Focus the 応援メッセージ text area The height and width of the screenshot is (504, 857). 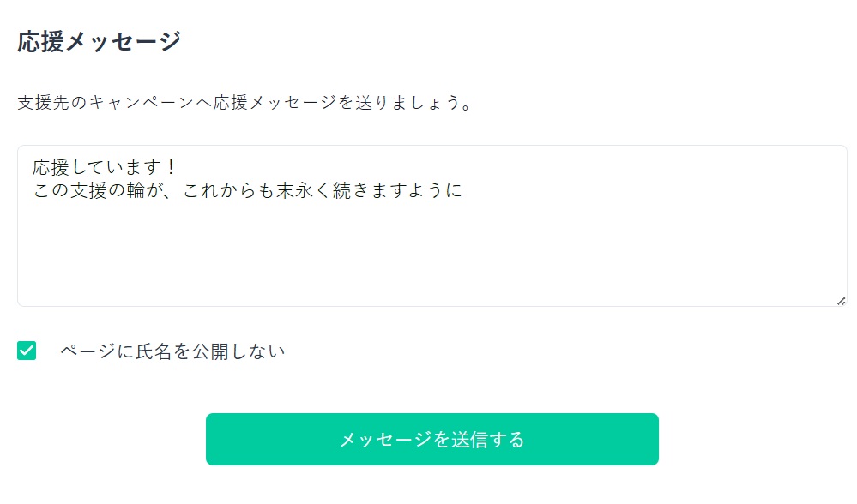432,225
